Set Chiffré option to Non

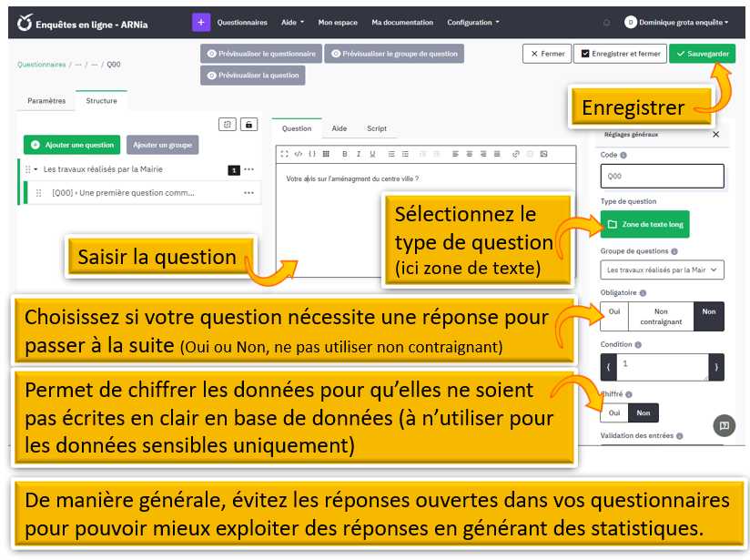tap(644, 412)
